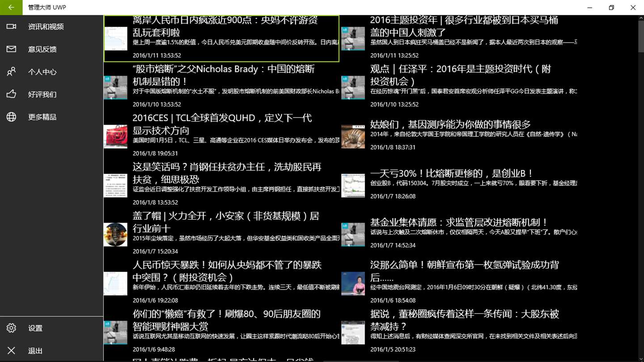This screenshot has height=362, width=644.
Task: Open article 离岸人民币日内疯涨近900点
Action: click(x=221, y=38)
